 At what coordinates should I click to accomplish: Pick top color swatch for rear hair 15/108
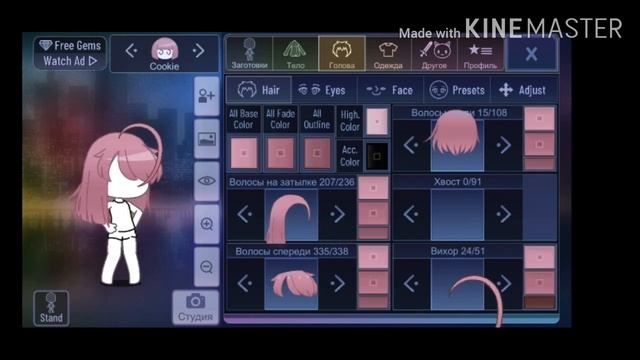(x=540, y=118)
